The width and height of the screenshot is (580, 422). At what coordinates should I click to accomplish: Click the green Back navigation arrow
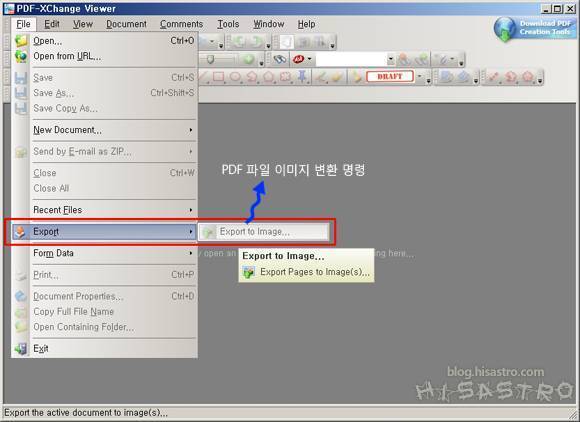239,41
